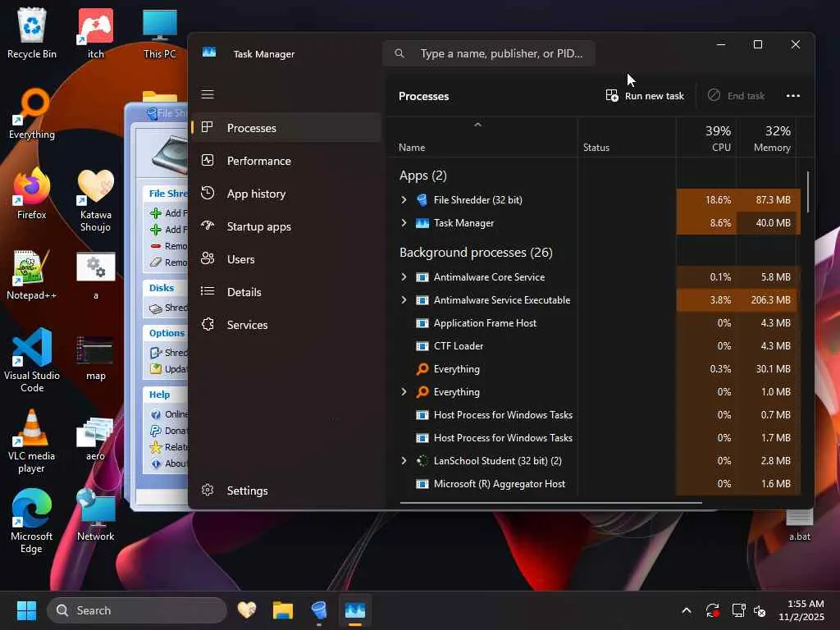
Task: Click the Disks heading in File Shredder
Action: point(162,288)
